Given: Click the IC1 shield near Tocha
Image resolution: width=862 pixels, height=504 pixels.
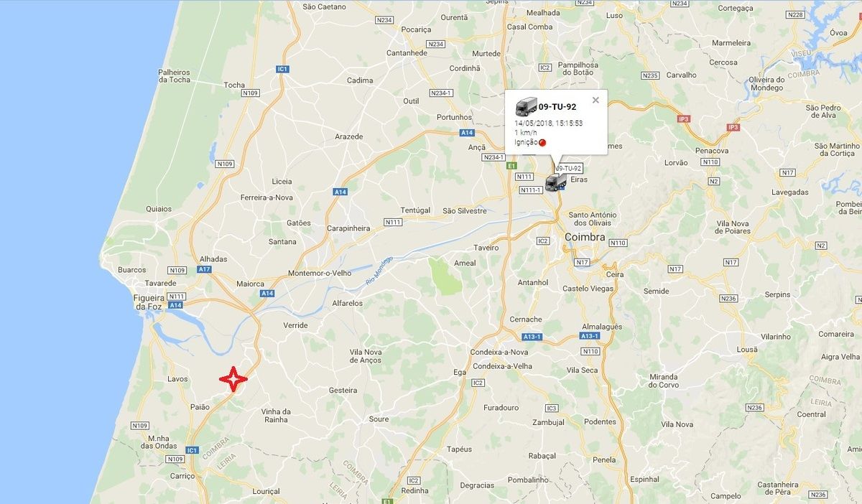Looking at the screenshot, I should click(x=282, y=69).
